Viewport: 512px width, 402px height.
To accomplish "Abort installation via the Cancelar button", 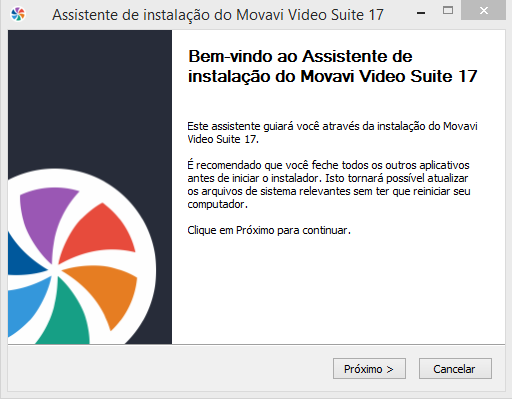I will (455, 369).
